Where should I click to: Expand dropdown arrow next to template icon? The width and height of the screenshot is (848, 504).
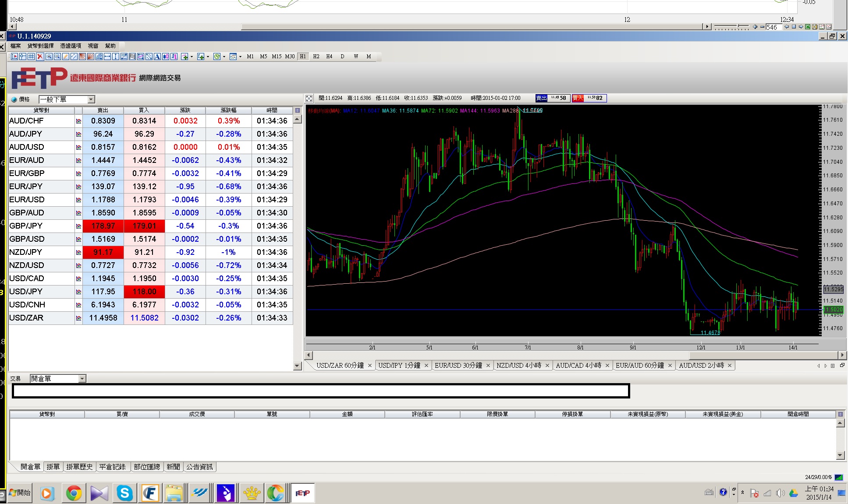click(240, 56)
